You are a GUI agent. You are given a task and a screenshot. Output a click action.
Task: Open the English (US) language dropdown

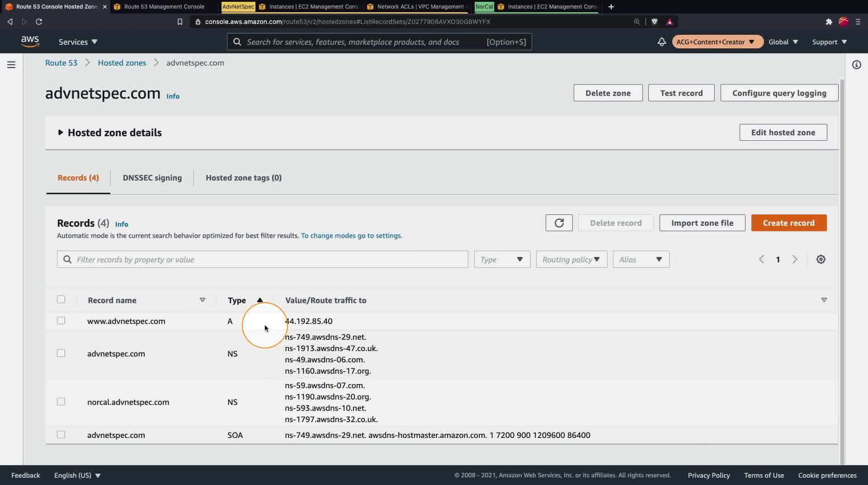pyautogui.click(x=77, y=475)
